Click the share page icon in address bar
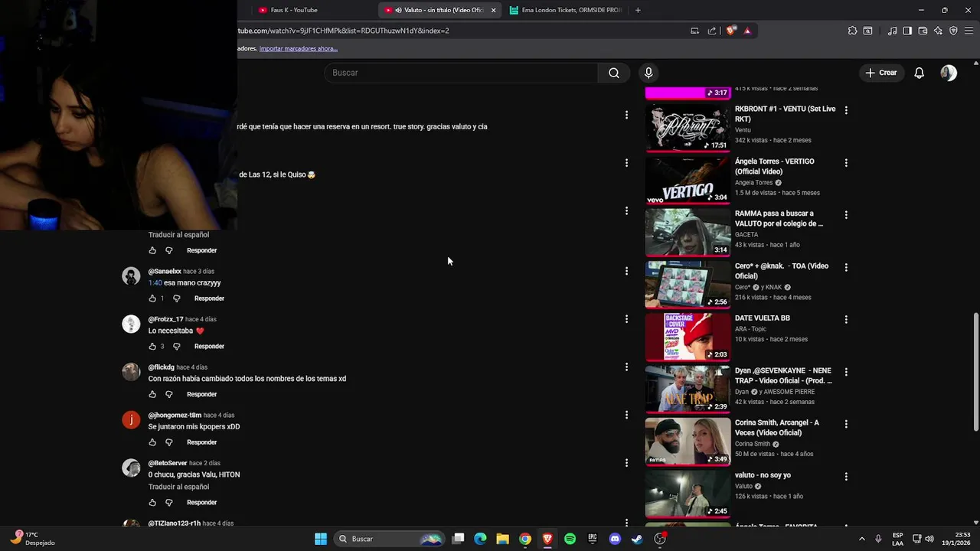 coord(712,31)
